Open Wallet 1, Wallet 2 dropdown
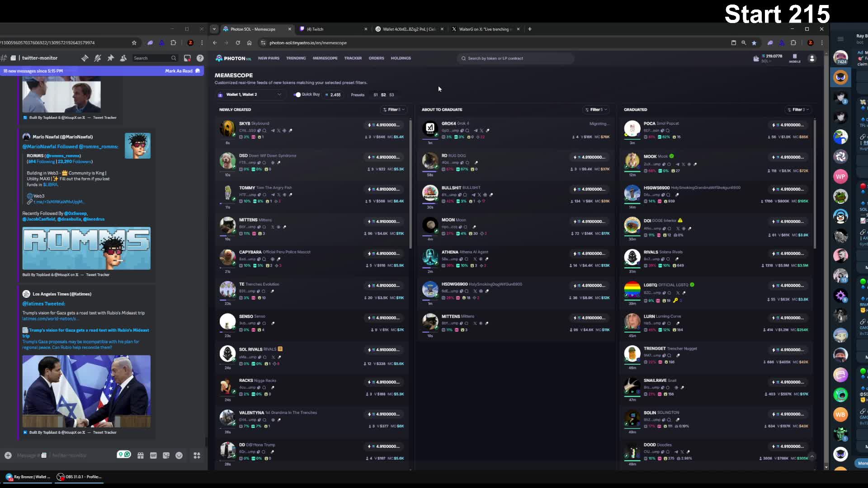This screenshot has width=868, height=488. (x=250, y=94)
